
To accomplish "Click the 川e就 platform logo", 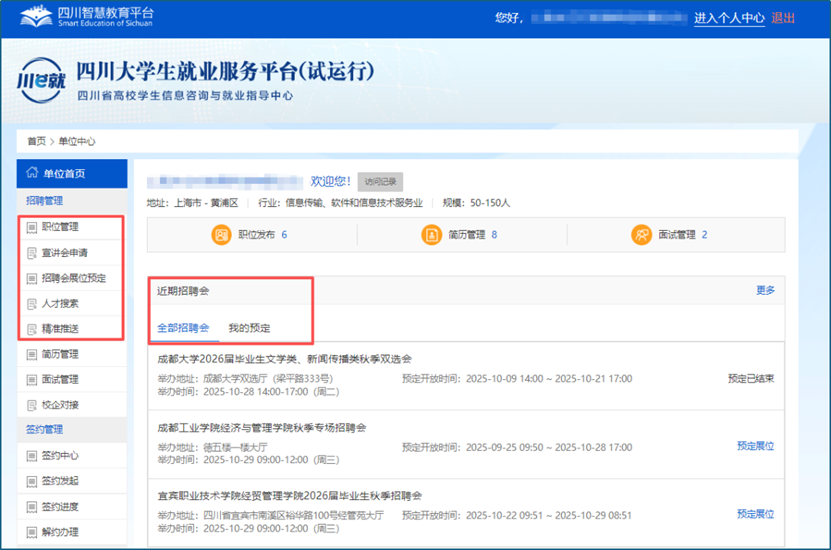I will (x=41, y=82).
